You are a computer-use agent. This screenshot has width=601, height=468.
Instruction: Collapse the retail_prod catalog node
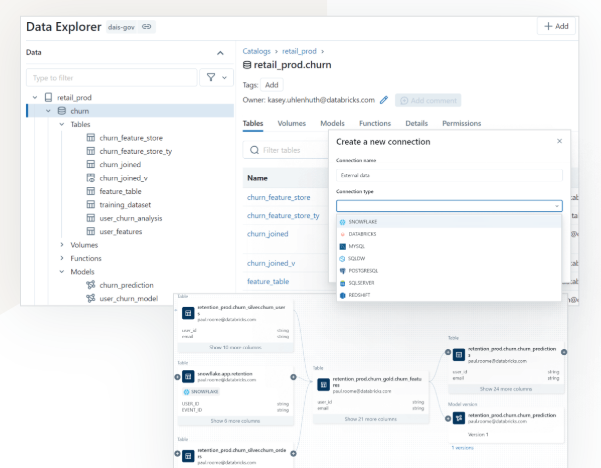tap(35, 97)
